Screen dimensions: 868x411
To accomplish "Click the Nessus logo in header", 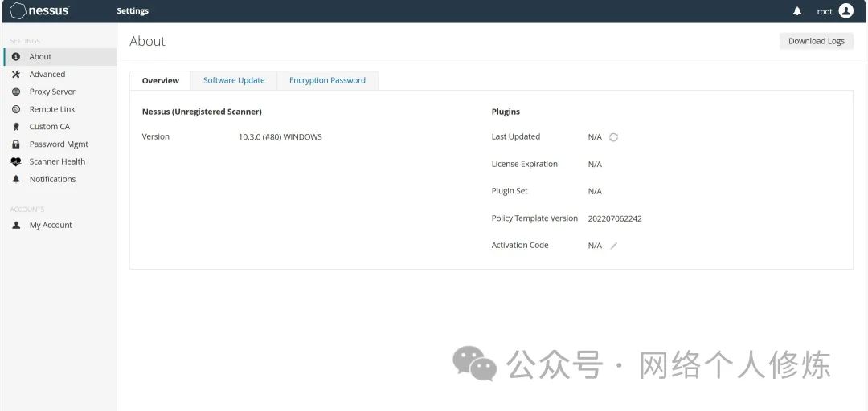I will point(40,11).
